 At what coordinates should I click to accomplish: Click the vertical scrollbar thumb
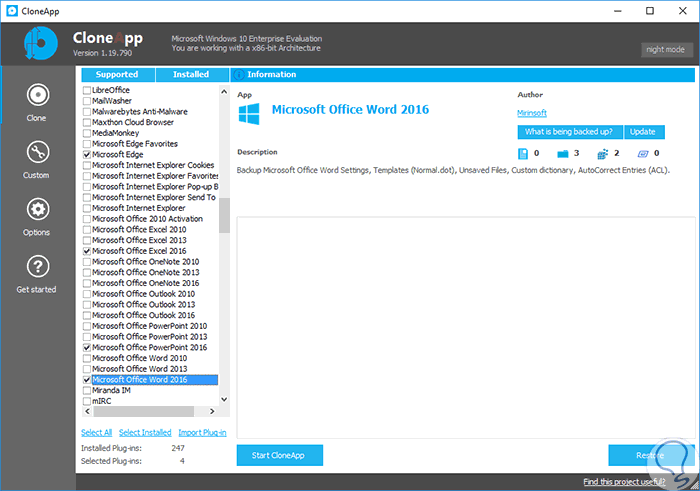click(x=224, y=216)
